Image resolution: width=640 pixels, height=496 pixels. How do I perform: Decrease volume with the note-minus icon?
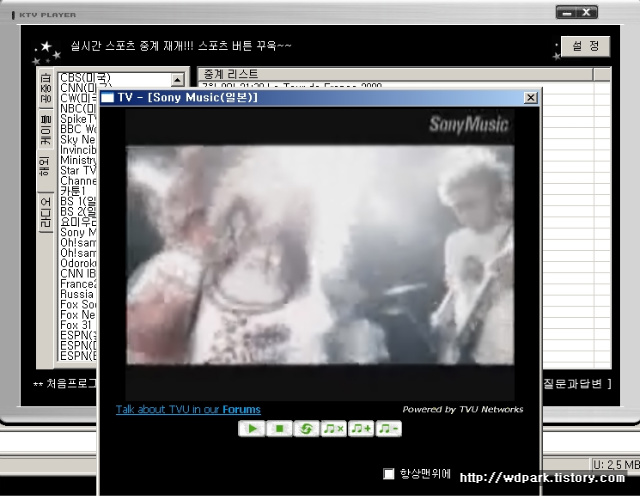coord(389,429)
